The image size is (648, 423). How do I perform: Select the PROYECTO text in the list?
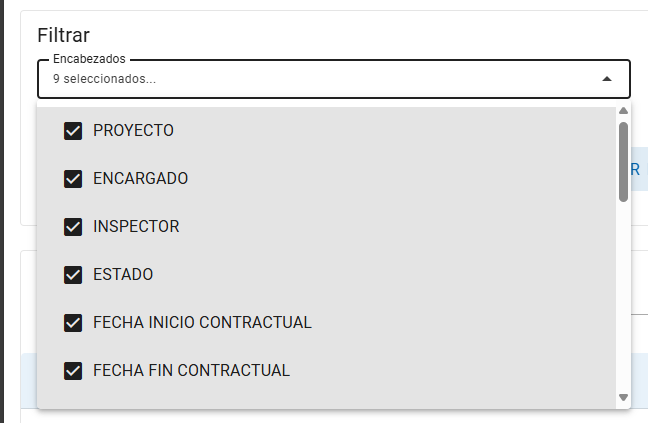pyautogui.click(x=133, y=131)
